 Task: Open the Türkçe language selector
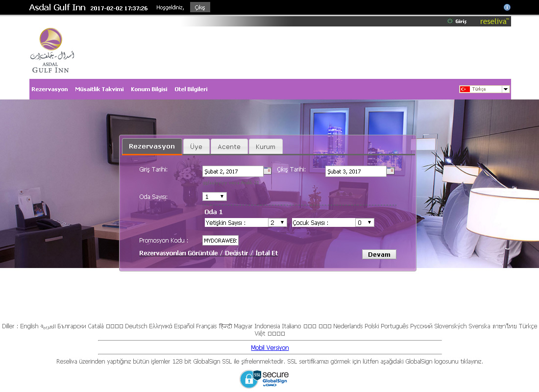(x=484, y=89)
